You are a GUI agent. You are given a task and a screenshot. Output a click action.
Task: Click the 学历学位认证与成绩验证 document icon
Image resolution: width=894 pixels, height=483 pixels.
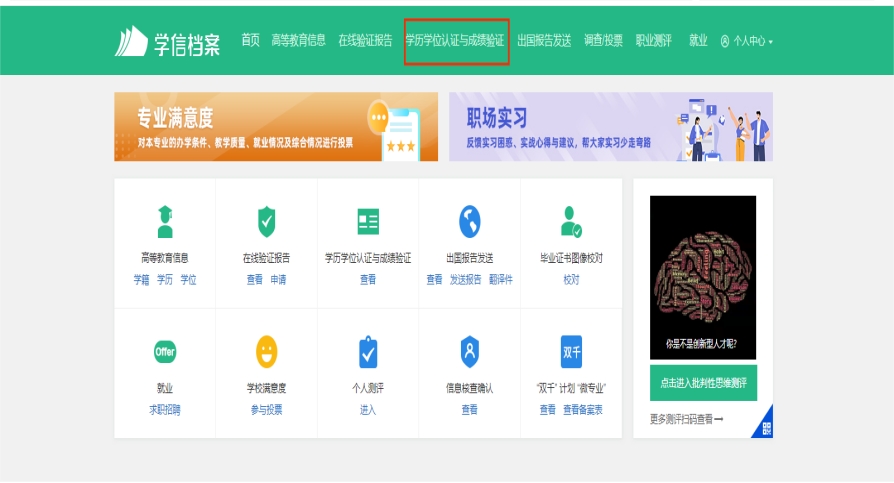point(368,222)
